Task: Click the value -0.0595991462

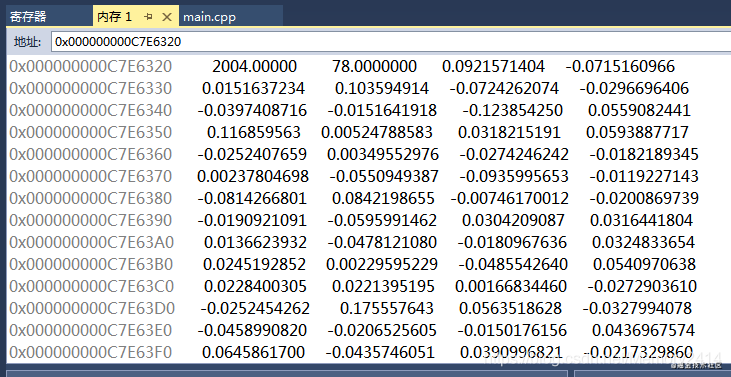Action: tap(382, 220)
